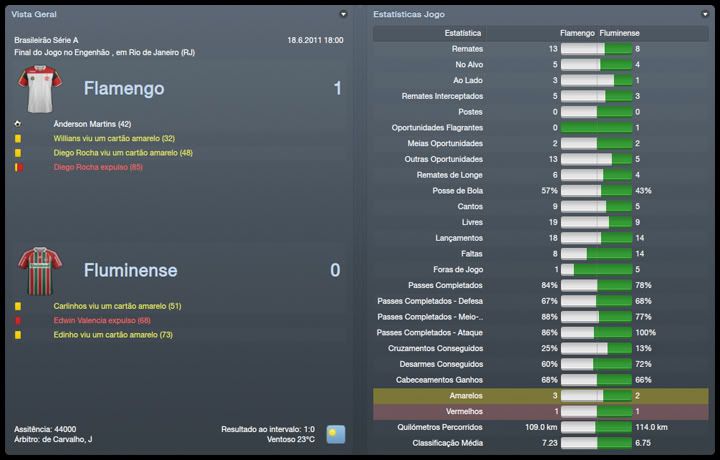
Task: Click the sunny weather icon
Action: click(335, 434)
